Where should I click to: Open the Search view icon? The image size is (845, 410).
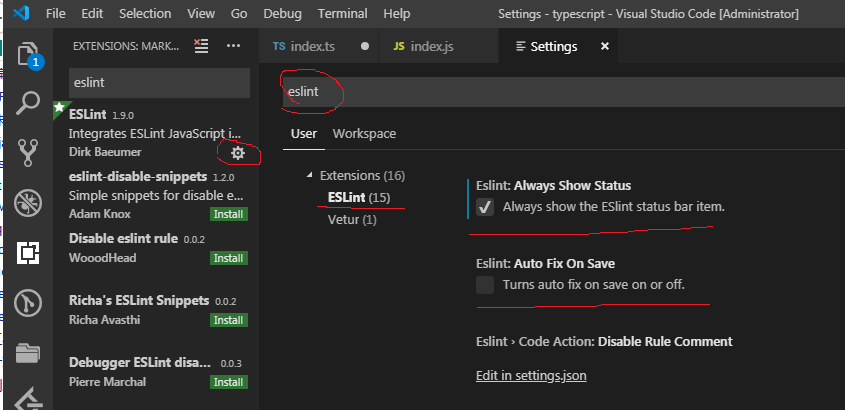pyautogui.click(x=29, y=101)
